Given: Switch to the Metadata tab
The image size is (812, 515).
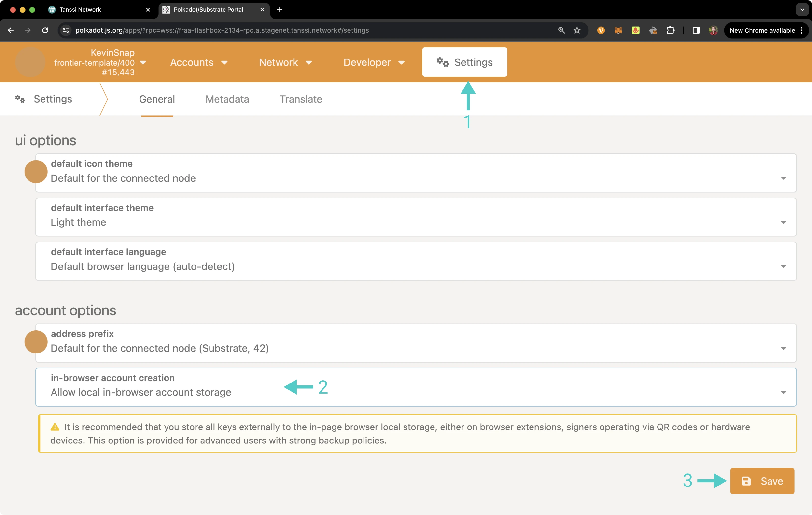Looking at the screenshot, I should click(227, 99).
